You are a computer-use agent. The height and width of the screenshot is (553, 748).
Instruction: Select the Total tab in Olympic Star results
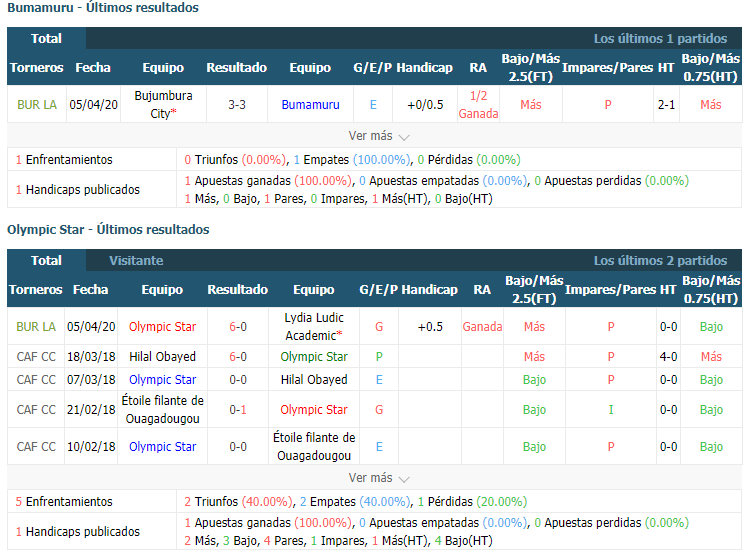[x=46, y=260]
